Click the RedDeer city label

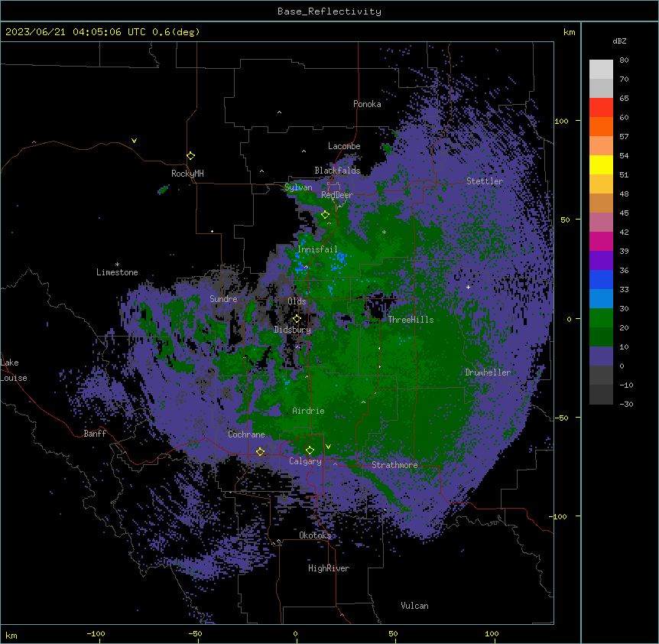coord(337,195)
